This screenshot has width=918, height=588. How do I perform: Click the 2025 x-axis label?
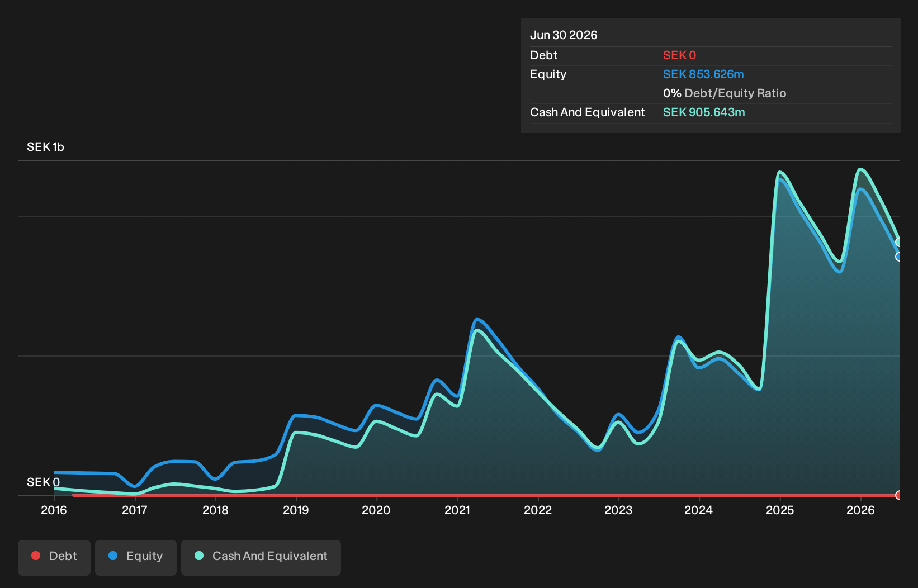[780, 510]
